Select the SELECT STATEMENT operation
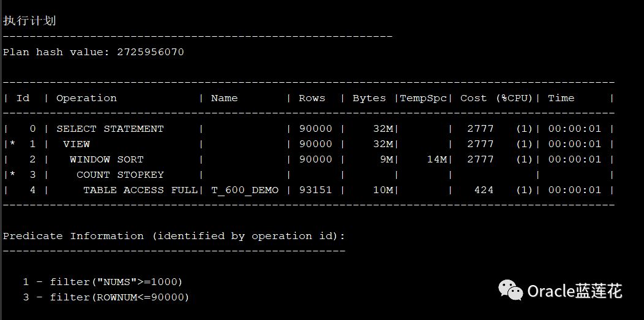Viewport: 644px width, 320px height. click(x=110, y=129)
